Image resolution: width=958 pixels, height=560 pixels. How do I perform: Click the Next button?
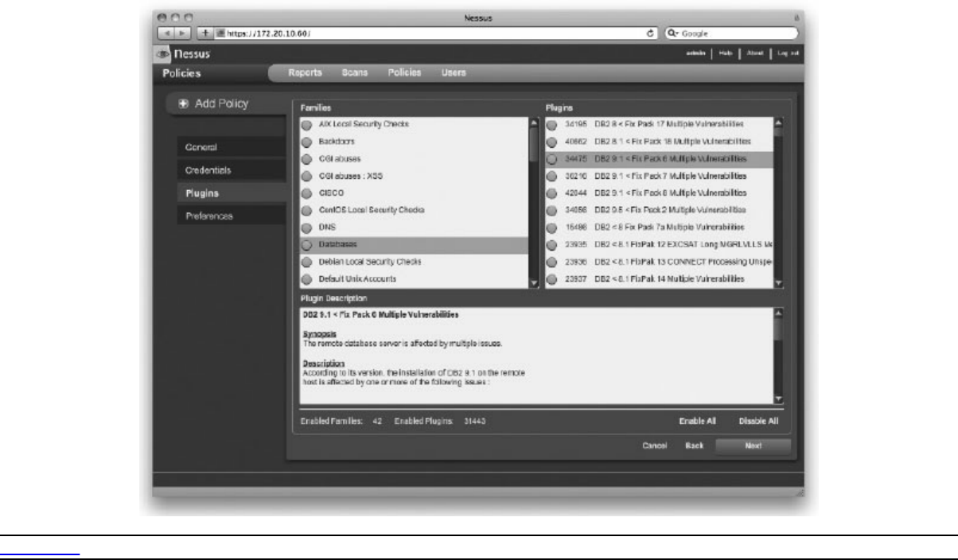tap(753, 445)
